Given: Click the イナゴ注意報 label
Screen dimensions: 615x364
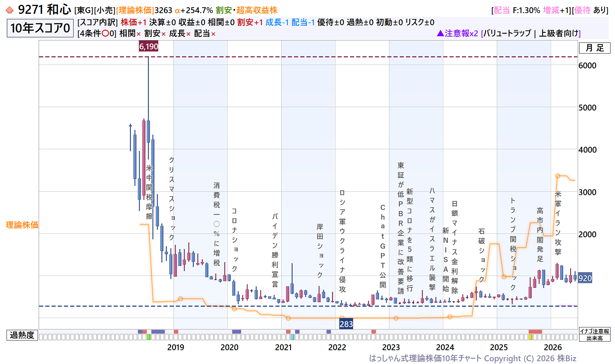Looking at the screenshot, I should pos(594,331).
